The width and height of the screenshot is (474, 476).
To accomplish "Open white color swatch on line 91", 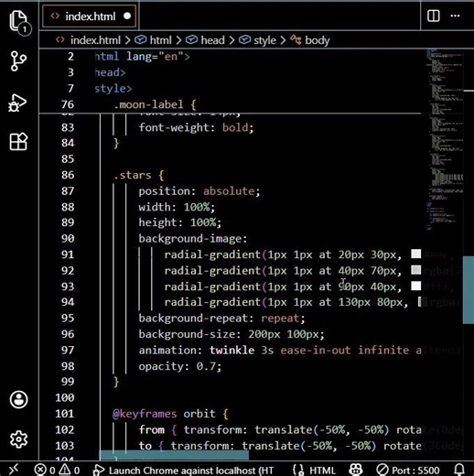I will [x=416, y=254].
